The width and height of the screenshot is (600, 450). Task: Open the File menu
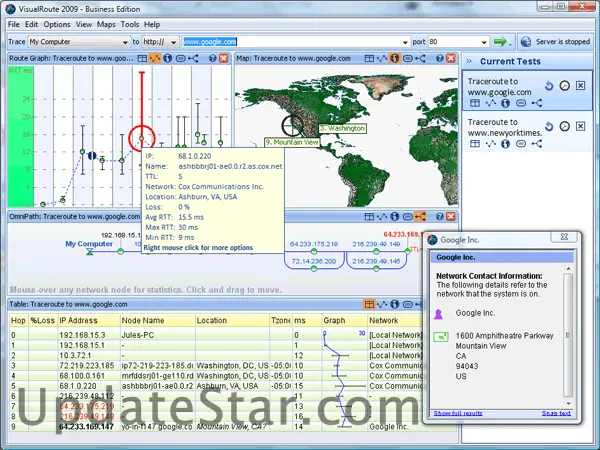[x=13, y=24]
